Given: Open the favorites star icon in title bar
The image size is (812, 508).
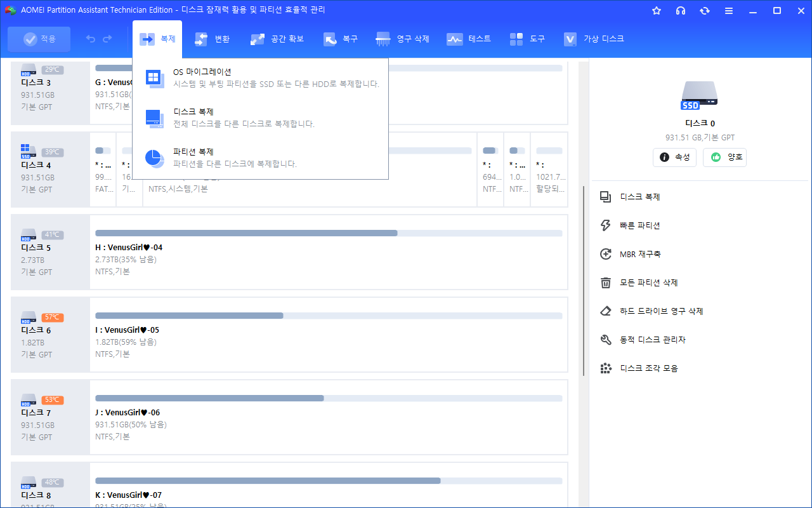Looking at the screenshot, I should [657, 11].
